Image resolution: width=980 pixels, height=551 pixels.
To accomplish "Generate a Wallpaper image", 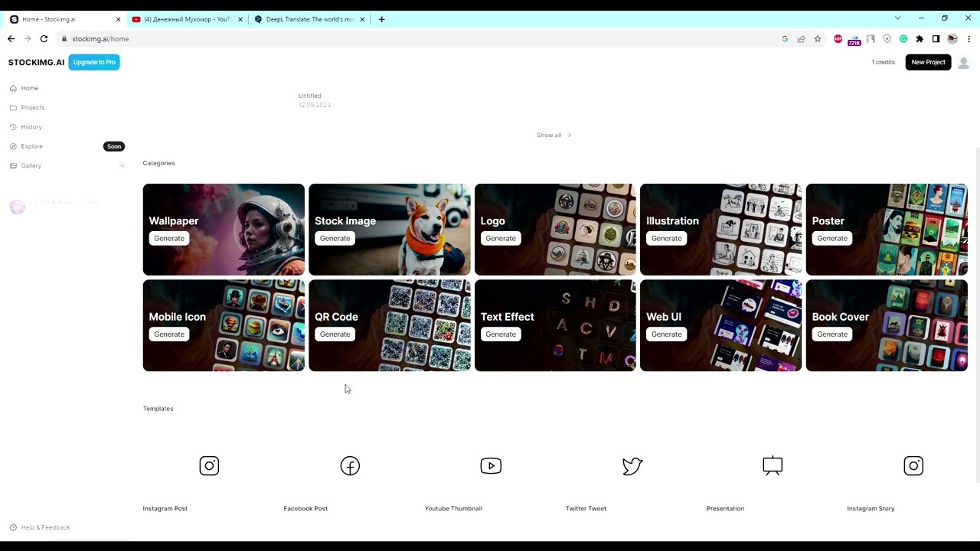I will [169, 238].
